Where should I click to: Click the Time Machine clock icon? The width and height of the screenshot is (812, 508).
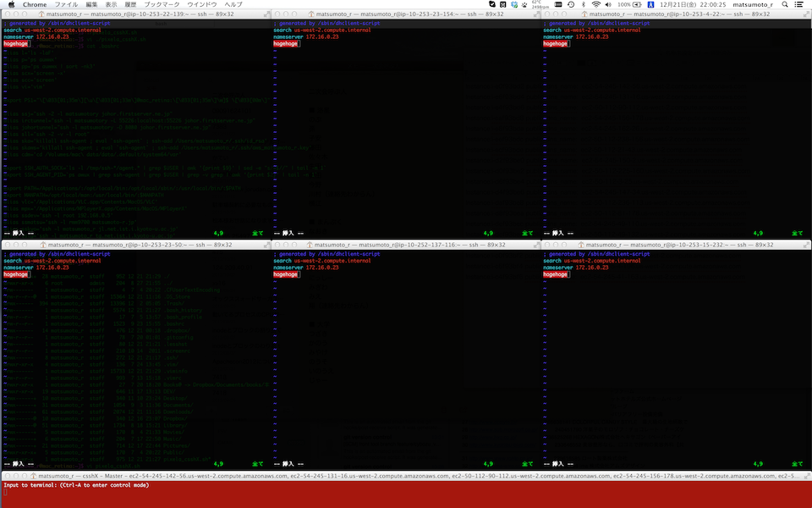(571, 4)
